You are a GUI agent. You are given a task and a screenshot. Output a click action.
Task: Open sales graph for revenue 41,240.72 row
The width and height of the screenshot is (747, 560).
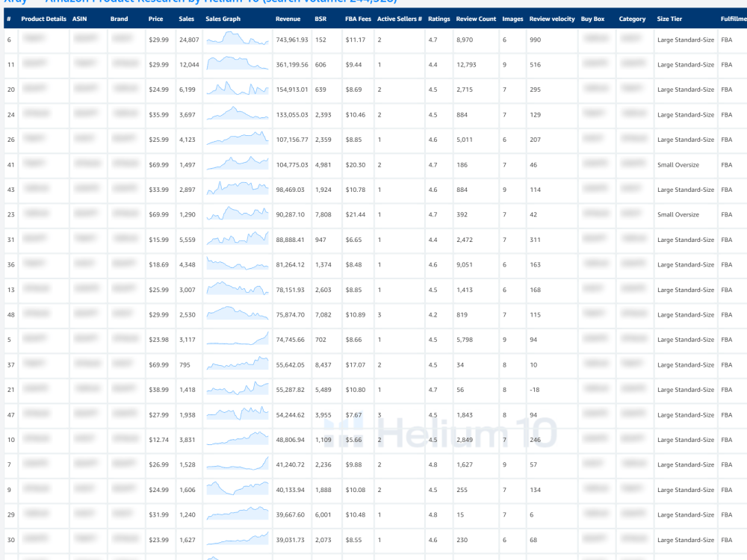[238, 464]
